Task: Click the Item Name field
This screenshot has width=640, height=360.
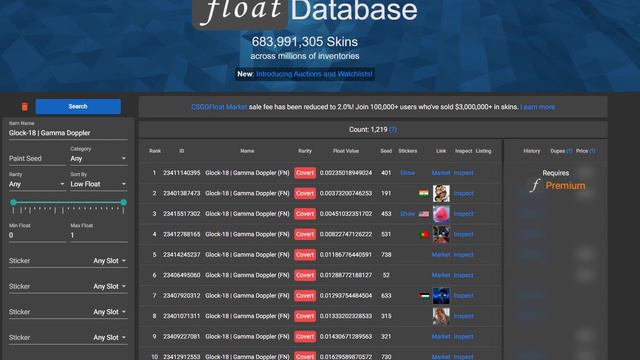Action: tap(68, 133)
